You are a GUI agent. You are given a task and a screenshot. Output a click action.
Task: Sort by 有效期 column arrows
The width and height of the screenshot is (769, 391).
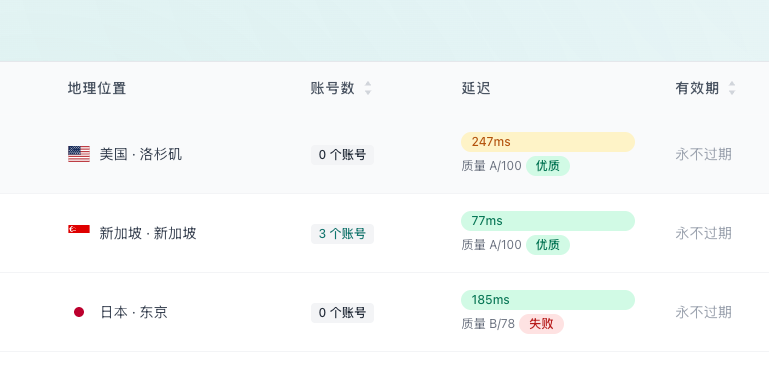click(732, 88)
